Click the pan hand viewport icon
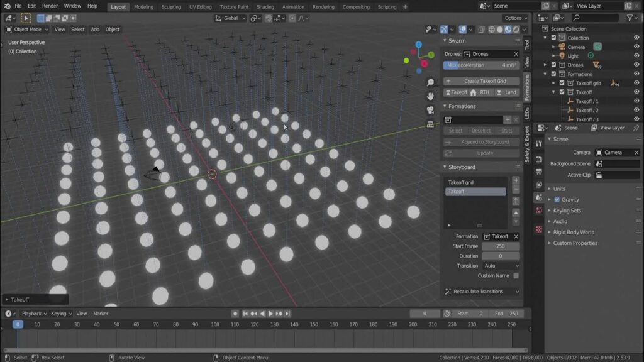644x362 pixels. tap(430, 96)
